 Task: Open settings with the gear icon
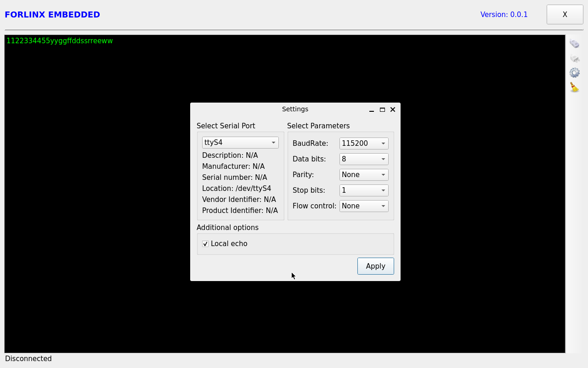(x=574, y=73)
